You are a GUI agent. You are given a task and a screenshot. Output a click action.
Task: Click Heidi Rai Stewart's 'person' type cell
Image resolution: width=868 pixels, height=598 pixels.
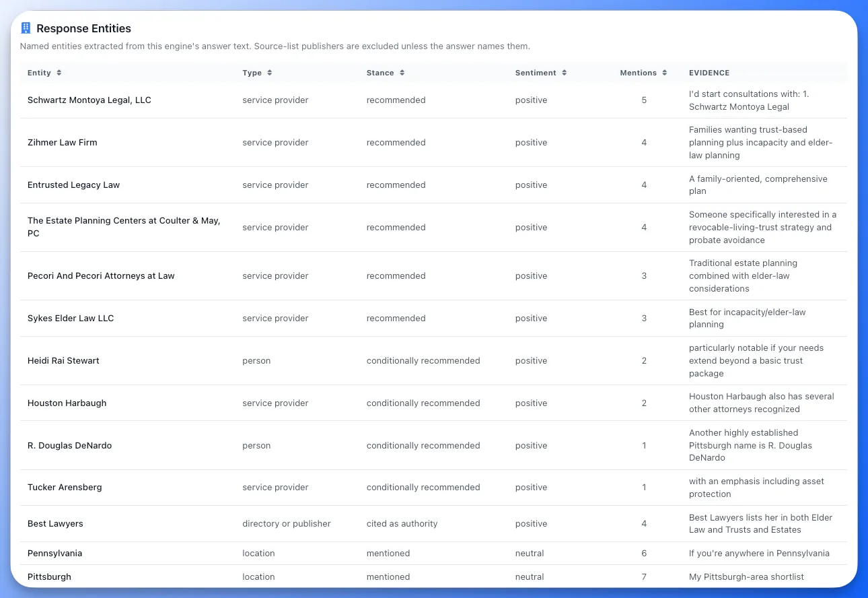(x=256, y=361)
